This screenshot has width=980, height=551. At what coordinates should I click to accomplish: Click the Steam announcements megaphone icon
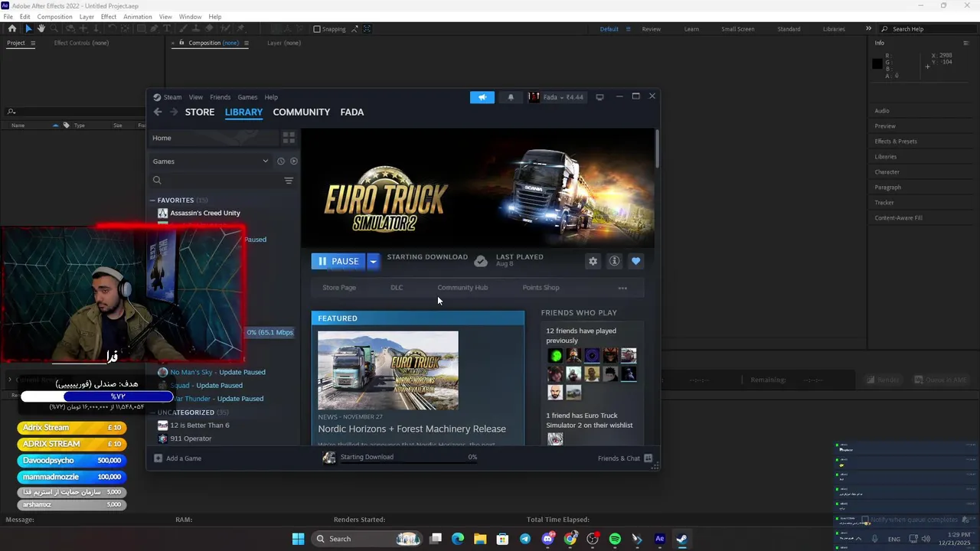[x=482, y=97]
